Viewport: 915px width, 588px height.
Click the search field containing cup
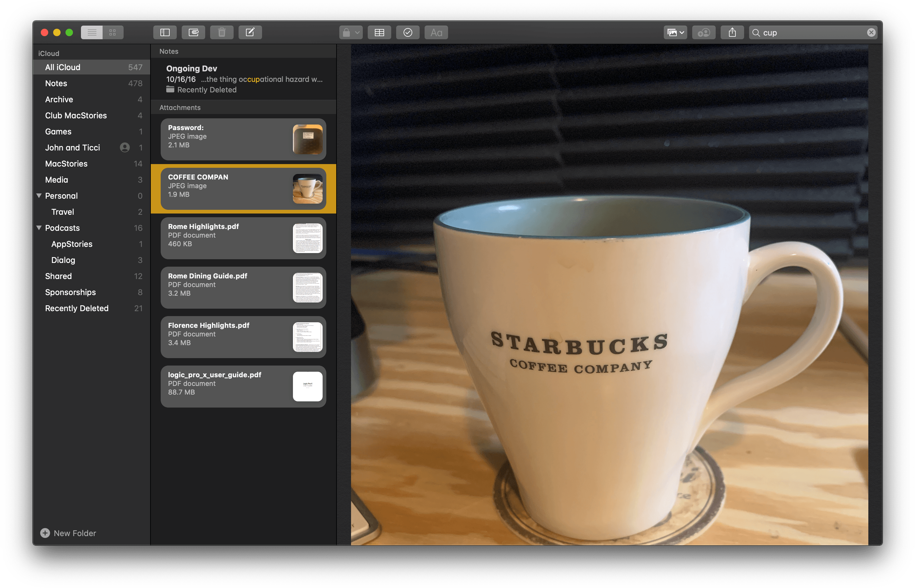tap(813, 32)
